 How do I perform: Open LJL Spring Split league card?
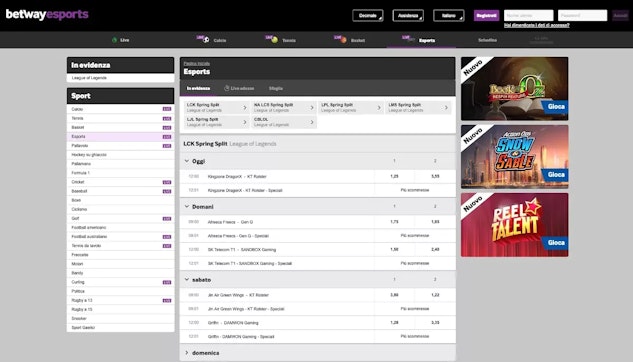coord(216,122)
